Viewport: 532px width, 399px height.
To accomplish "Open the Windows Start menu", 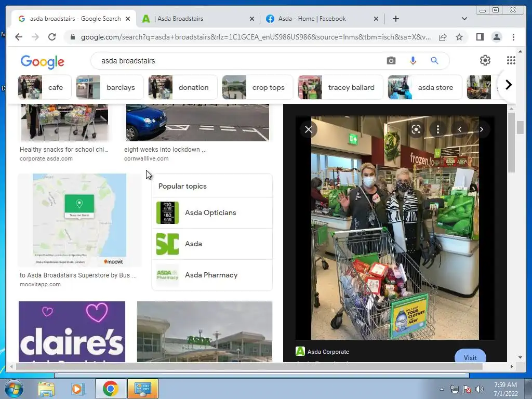I will [x=13, y=389].
